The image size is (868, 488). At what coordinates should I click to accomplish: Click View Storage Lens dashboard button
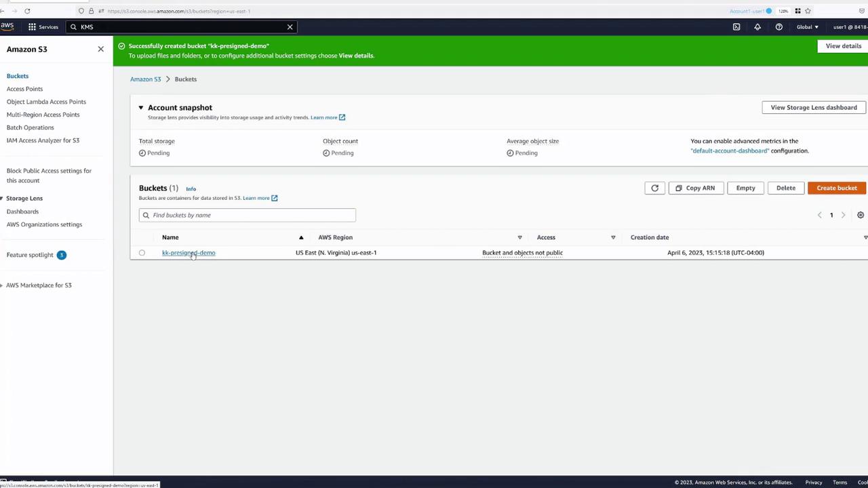pyautogui.click(x=814, y=108)
